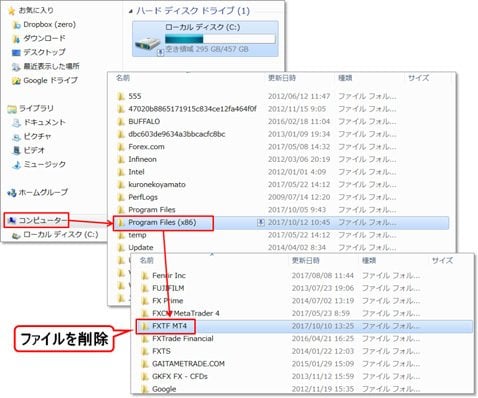Sort by 名前 in Program Files (x86) listing

(x=147, y=261)
